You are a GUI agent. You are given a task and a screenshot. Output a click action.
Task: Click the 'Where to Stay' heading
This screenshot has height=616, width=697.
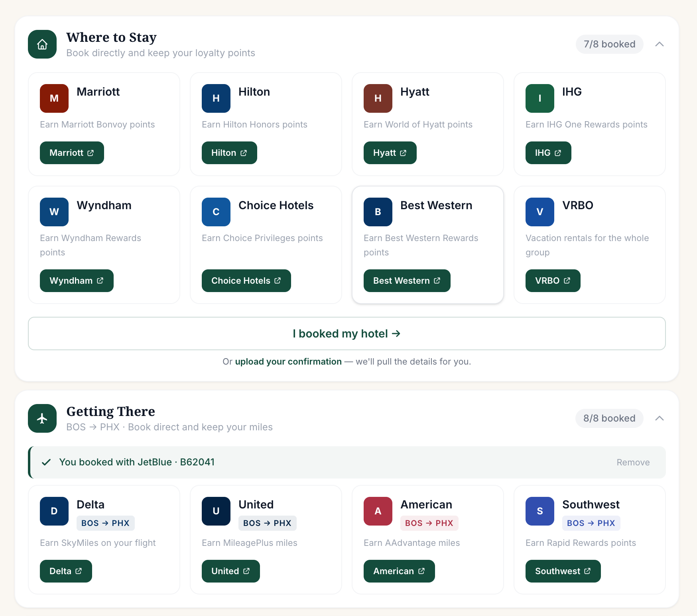(x=112, y=37)
